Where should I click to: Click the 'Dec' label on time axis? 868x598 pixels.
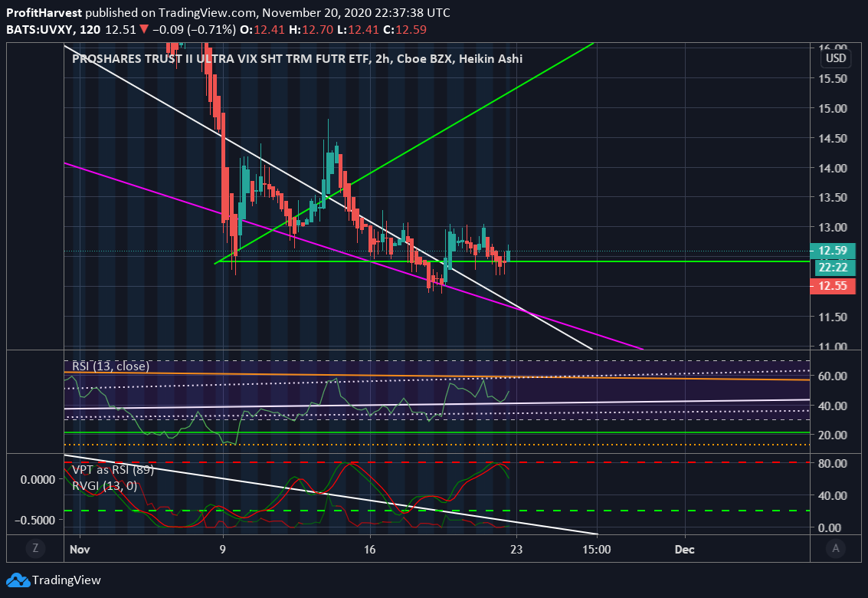point(684,549)
